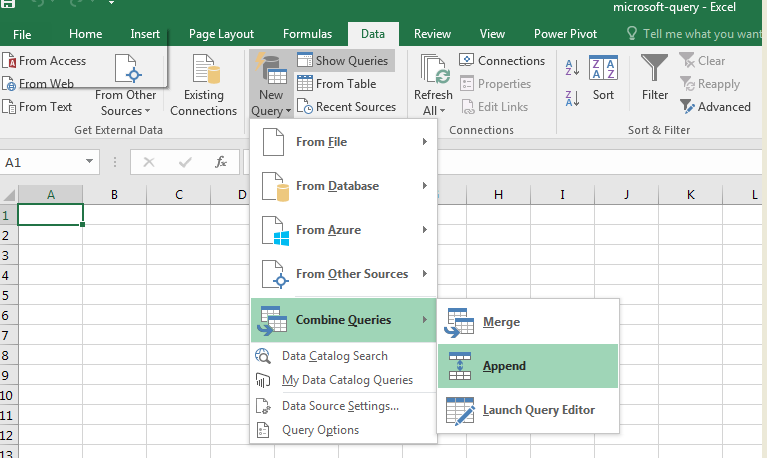Click the From Access icon

(9, 61)
